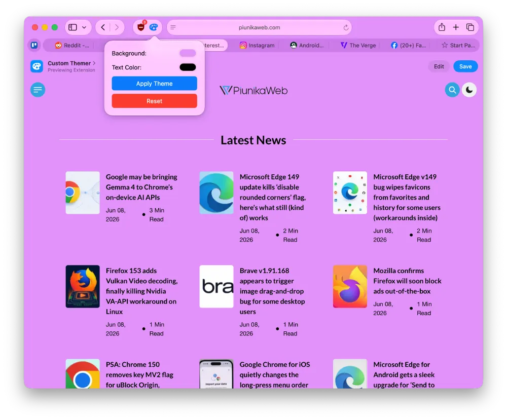Viewport: 507px width, 420px height.
Task: Switch to the Facebook (20+) tab
Action: pos(408,45)
